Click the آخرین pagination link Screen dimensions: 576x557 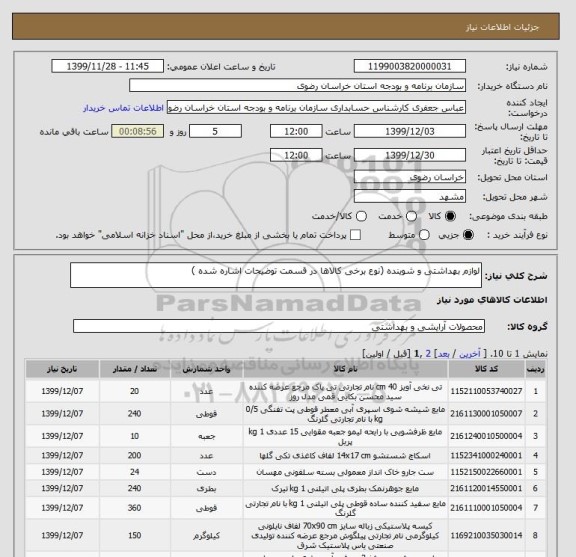click(x=470, y=354)
